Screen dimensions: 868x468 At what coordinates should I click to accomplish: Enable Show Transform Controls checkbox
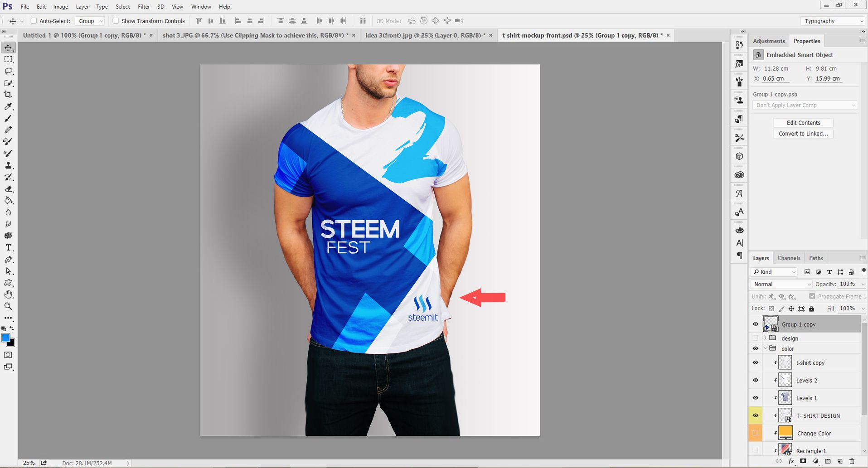tap(116, 21)
